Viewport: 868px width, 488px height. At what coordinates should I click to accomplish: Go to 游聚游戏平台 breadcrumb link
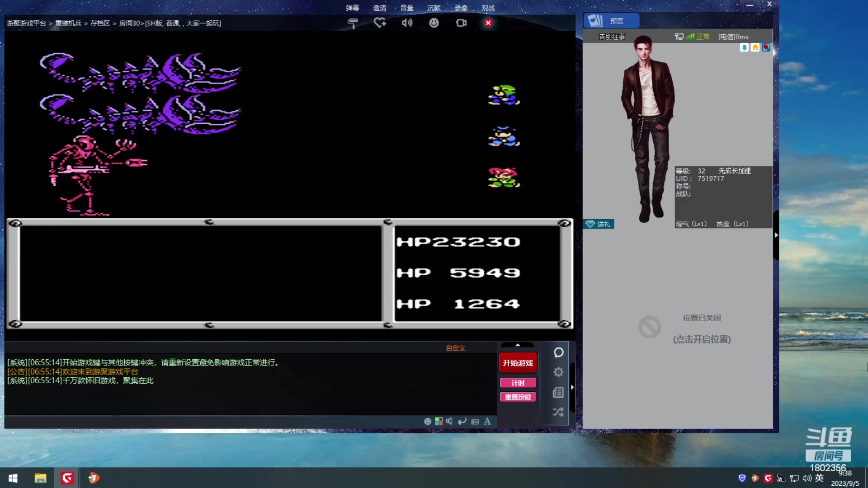coord(26,23)
